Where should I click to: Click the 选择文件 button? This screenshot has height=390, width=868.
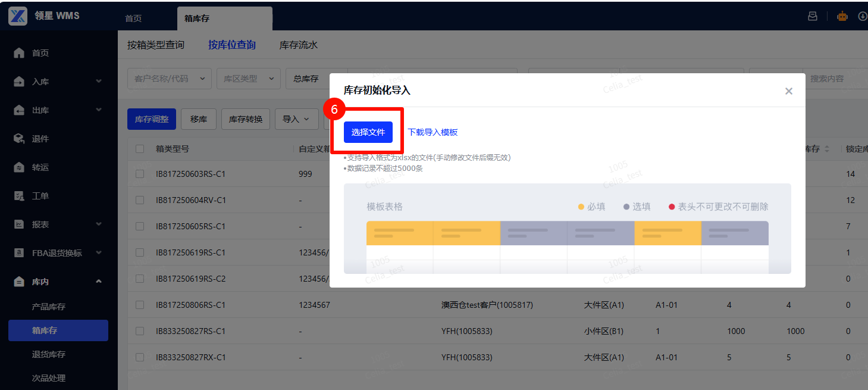[x=368, y=132]
